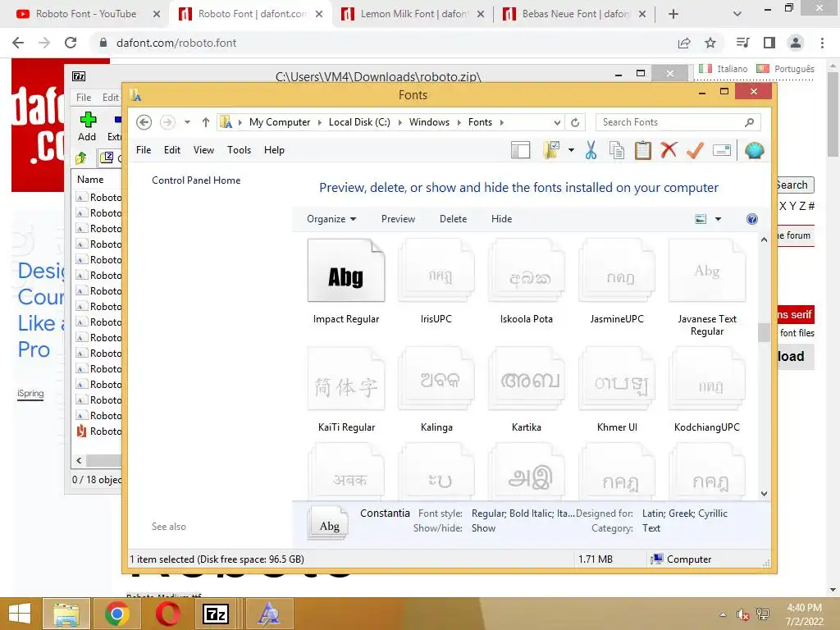Click the Copy icon in Fonts toolbar
840x630 pixels.
pyautogui.click(x=617, y=151)
